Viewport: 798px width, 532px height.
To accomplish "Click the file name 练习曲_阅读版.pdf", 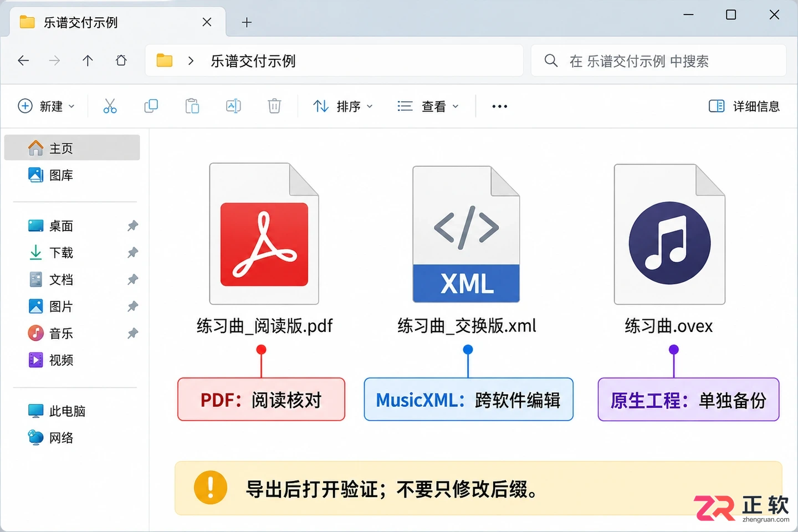I will pos(264,326).
